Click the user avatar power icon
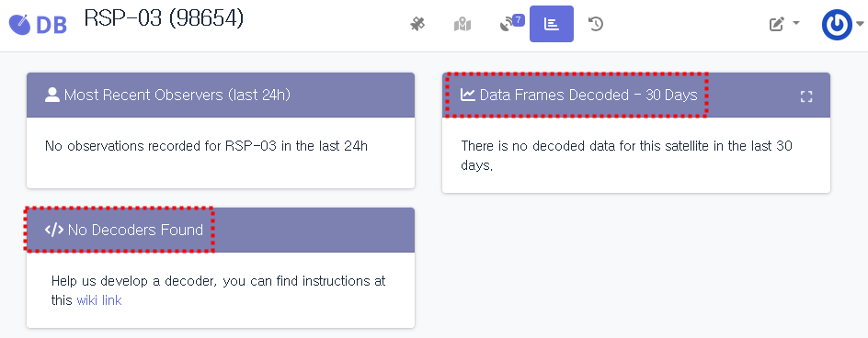The width and height of the screenshot is (868, 338). coord(837,25)
